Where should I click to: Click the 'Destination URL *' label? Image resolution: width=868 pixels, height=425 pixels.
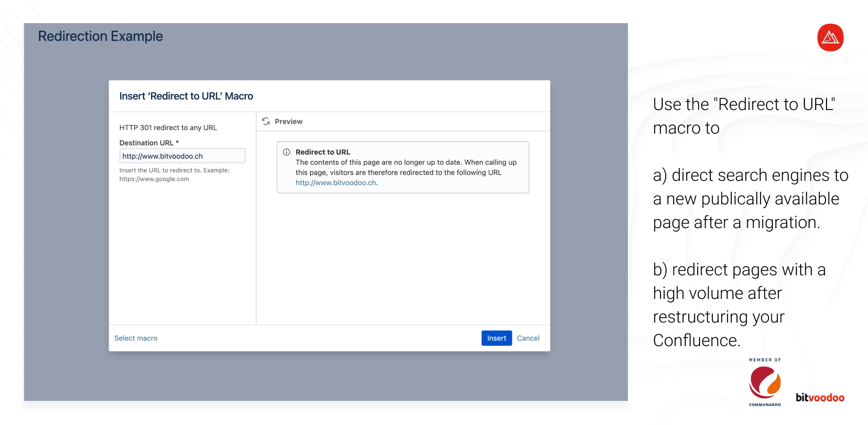click(x=149, y=143)
